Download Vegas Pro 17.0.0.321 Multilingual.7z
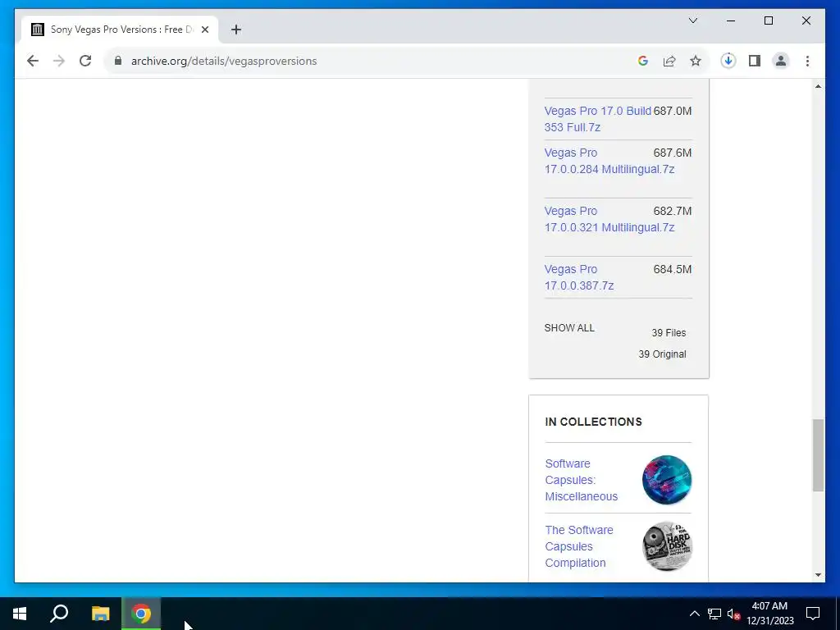Image resolution: width=840 pixels, height=630 pixels. click(609, 219)
